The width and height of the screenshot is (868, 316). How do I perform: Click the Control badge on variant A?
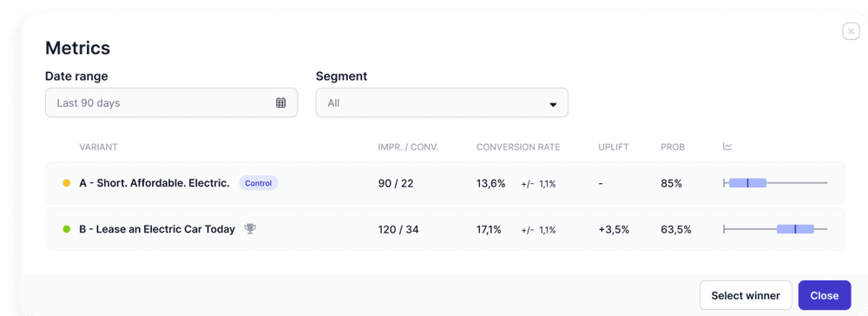pos(258,183)
